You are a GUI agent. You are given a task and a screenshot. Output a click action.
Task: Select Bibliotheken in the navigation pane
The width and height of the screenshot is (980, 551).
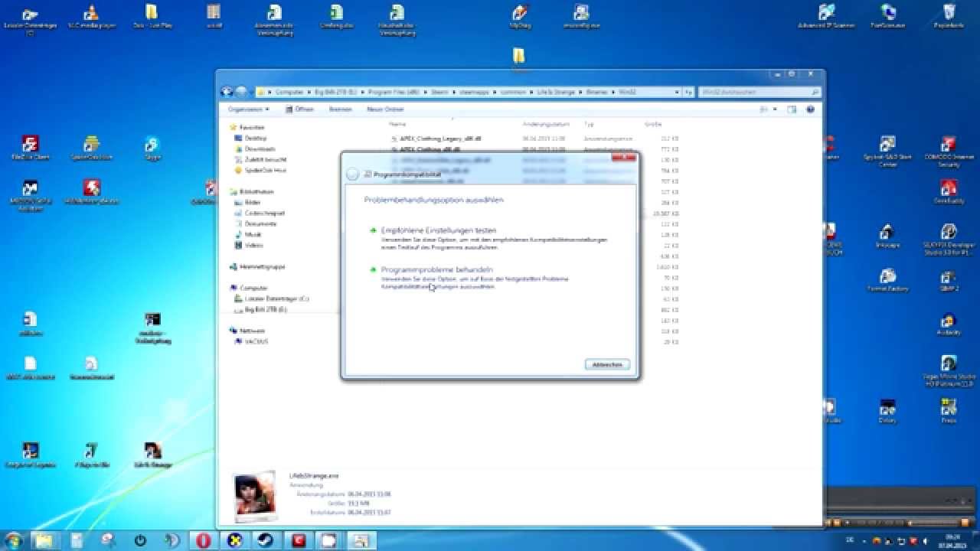tap(256, 192)
